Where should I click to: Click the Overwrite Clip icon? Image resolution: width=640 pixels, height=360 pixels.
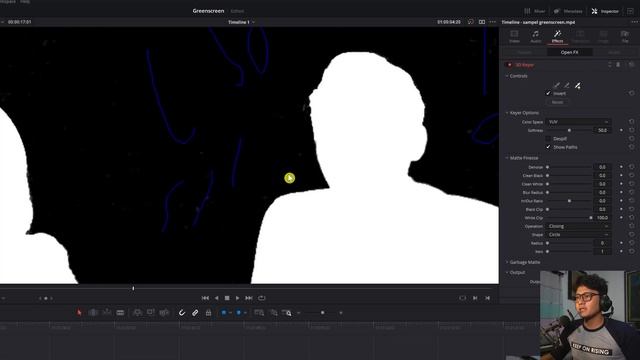(x=151, y=313)
